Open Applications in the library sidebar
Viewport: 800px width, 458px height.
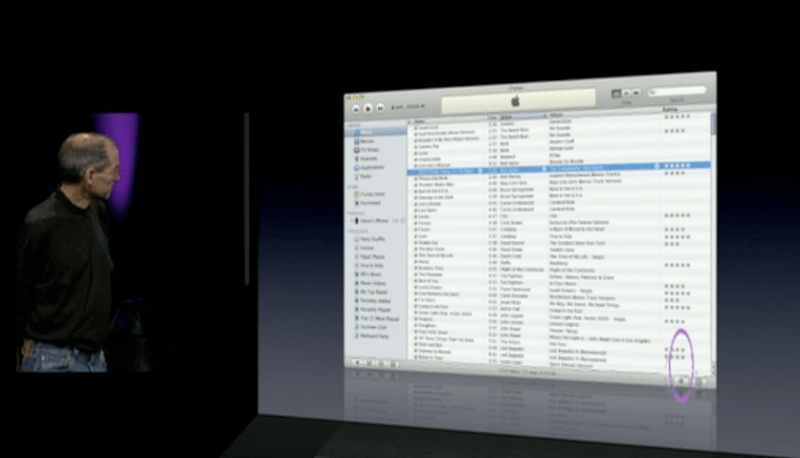pos(372,166)
